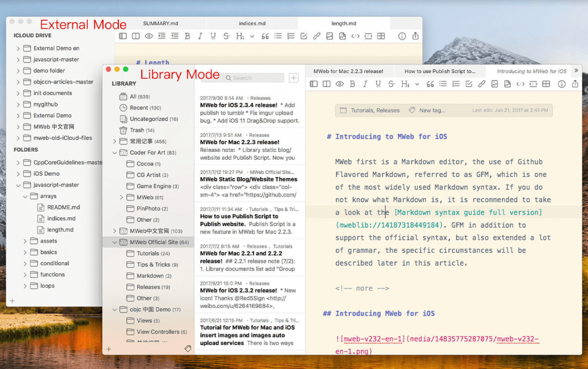This screenshot has width=588, height=369.
Task: Show info in External Mode toolbar
Action: click(x=402, y=36)
